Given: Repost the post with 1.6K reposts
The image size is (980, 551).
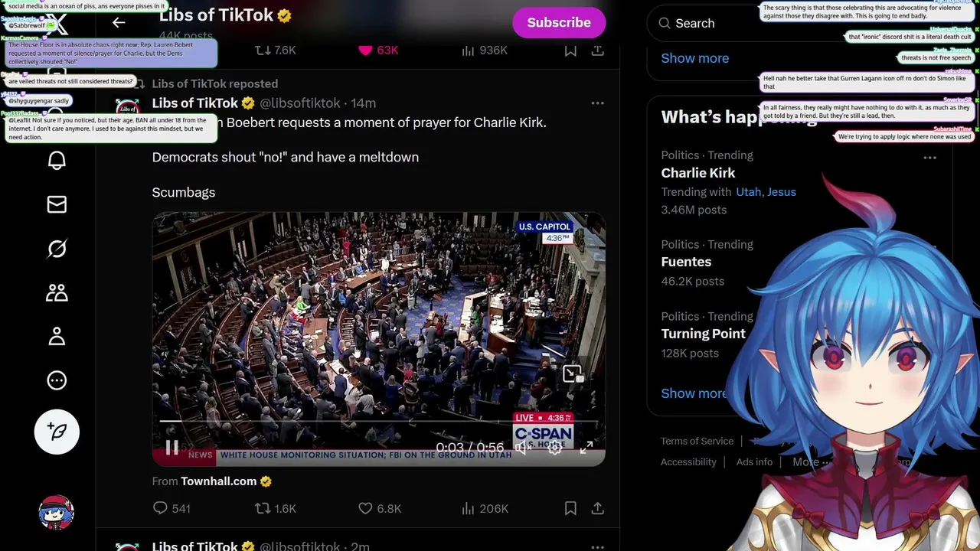Looking at the screenshot, I should coord(276,508).
